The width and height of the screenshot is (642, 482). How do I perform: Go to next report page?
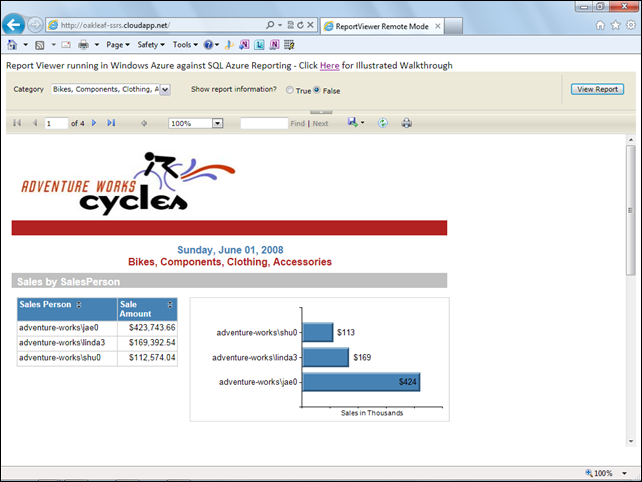point(94,123)
